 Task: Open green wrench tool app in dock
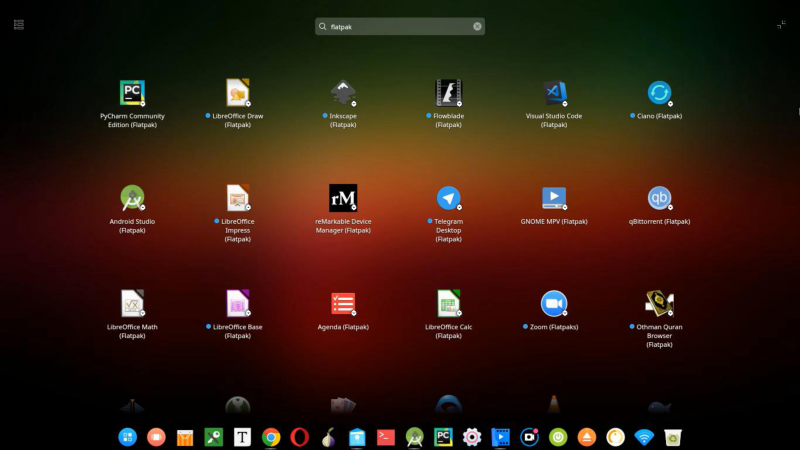214,437
